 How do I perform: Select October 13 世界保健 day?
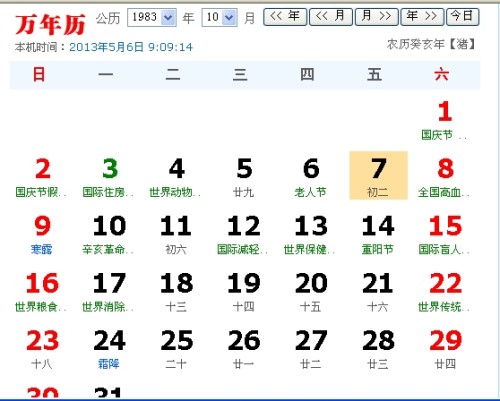pos(311,235)
